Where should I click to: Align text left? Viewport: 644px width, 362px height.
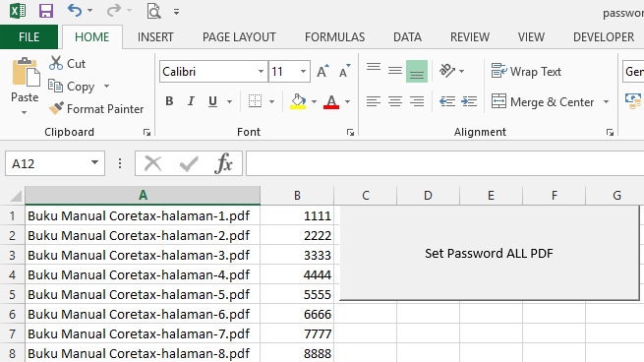click(x=374, y=101)
